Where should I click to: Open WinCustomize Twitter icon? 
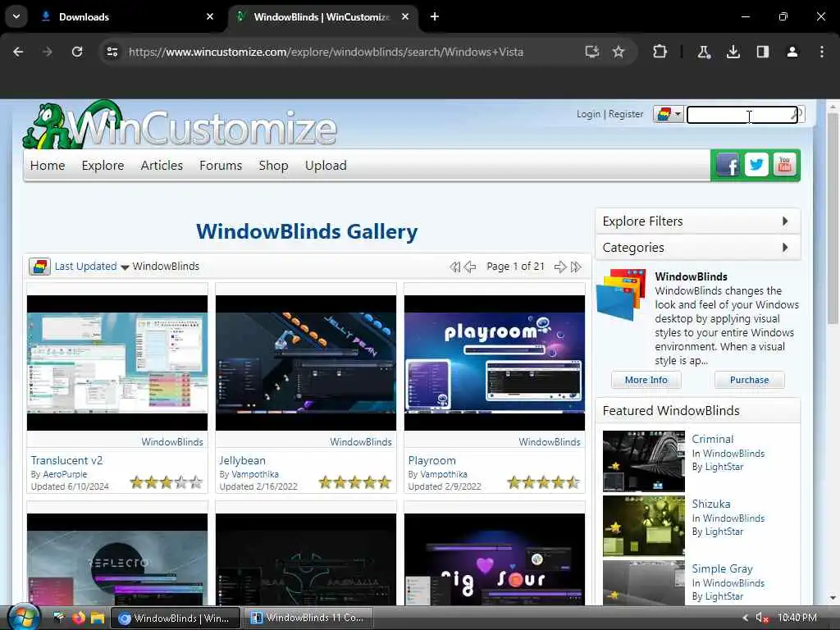pos(756,165)
